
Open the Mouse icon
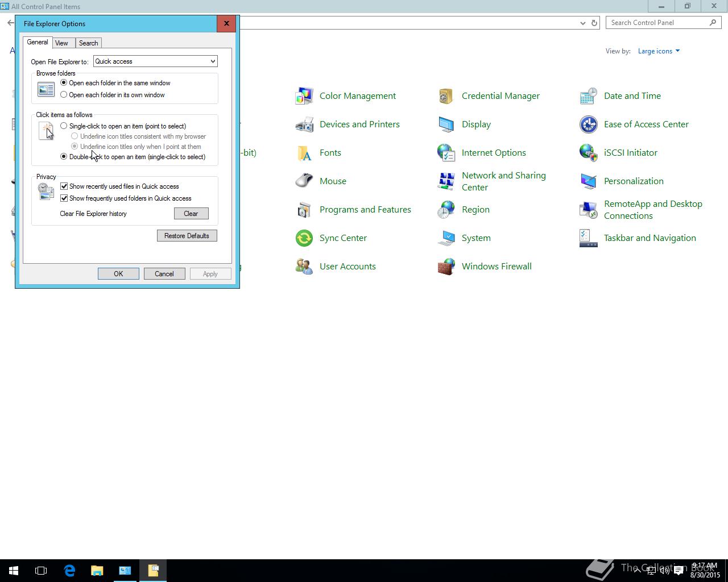pyautogui.click(x=304, y=181)
